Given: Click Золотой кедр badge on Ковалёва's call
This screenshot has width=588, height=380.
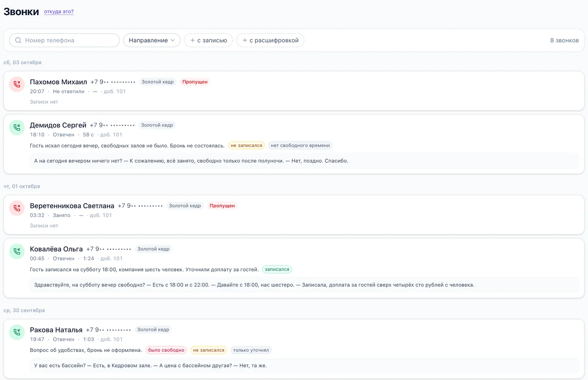Looking at the screenshot, I should 153,249.
